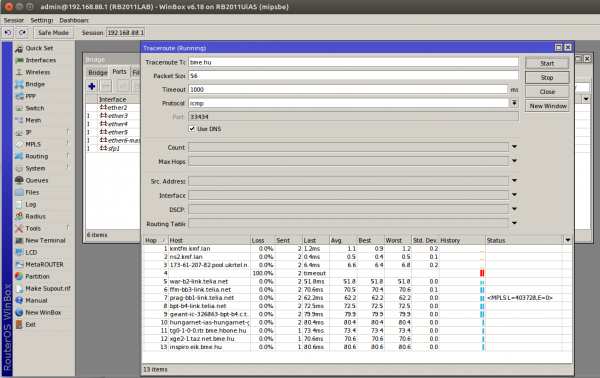Open MetaROUTER sidebar item
Screen dimensions: 600x378
(x=44, y=264)
